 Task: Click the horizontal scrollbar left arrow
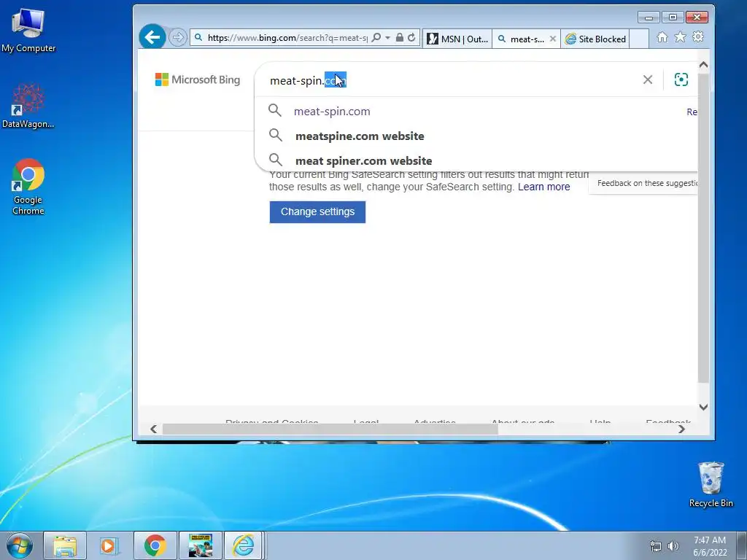(x=153, y=429)
